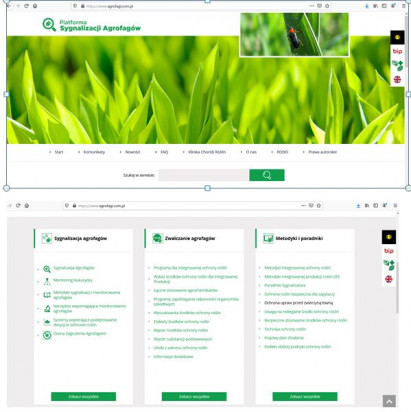Viewport: 411px width, 412px height.
Task: Toggle high-contrast eye icon beside grass banner
Action: 397,37
